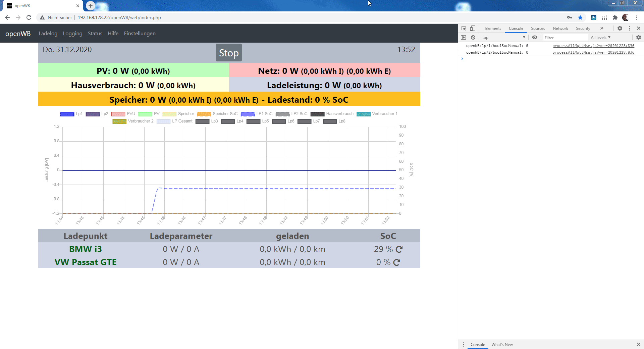
Task: Toggle the device toolbar icon
Action: [x=473, y=29]
